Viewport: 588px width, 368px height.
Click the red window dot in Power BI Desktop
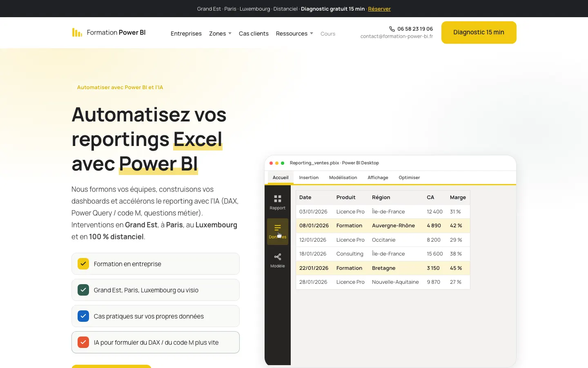pyautogui.click(x=271, y=163)
